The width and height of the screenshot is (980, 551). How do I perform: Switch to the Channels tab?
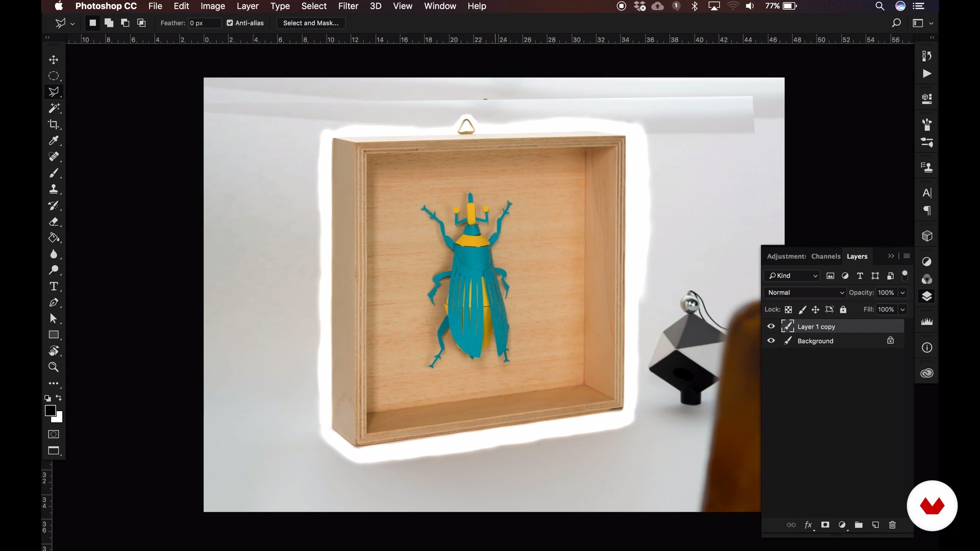coord(826,256)
